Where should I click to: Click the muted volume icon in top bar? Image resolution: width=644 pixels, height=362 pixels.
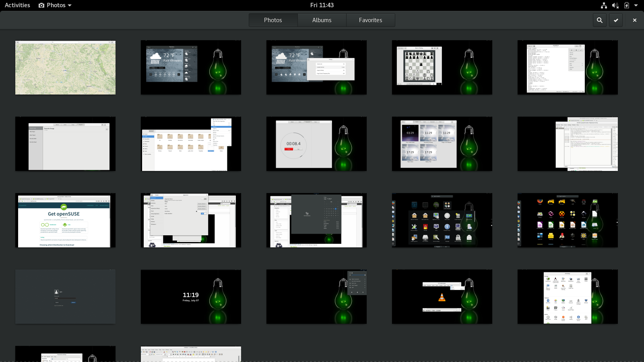point(615,5)
